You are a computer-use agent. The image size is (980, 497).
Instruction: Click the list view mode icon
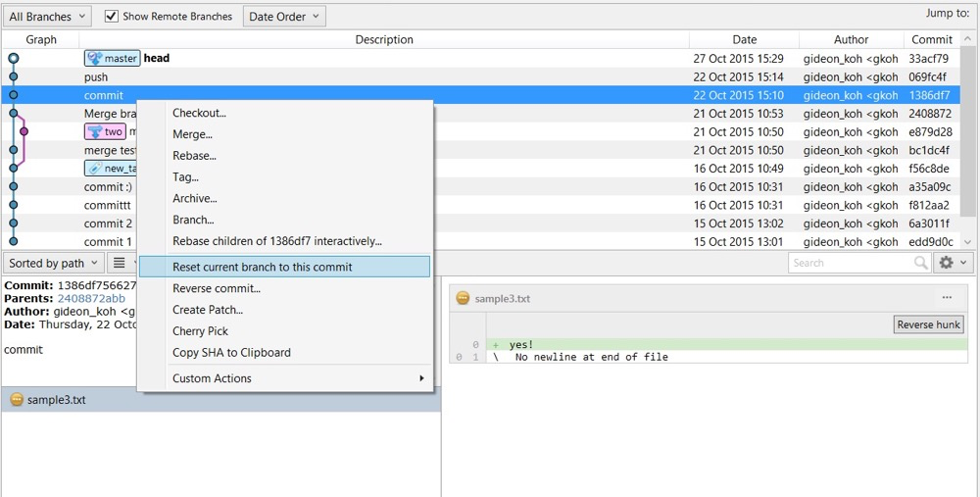point(120,263)
